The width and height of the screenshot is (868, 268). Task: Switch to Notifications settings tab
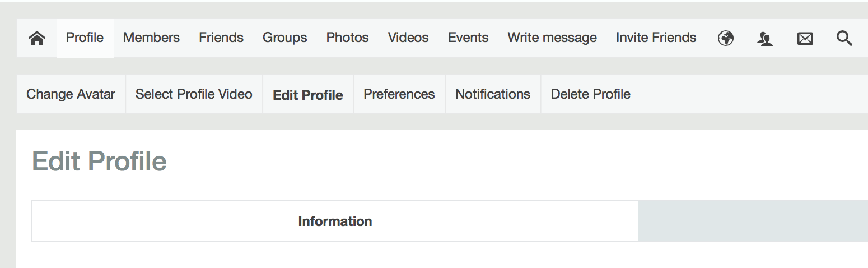tap(493, 94)
